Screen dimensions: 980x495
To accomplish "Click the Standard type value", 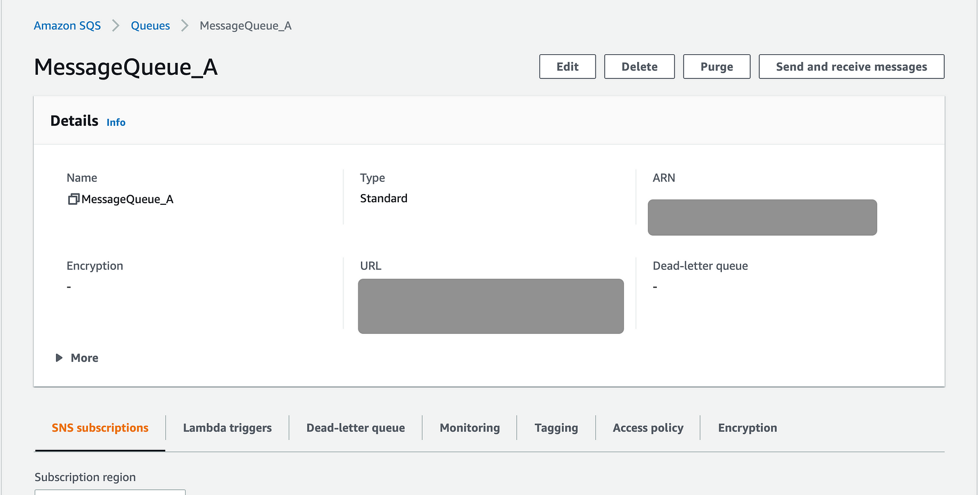I will (383, 198).
